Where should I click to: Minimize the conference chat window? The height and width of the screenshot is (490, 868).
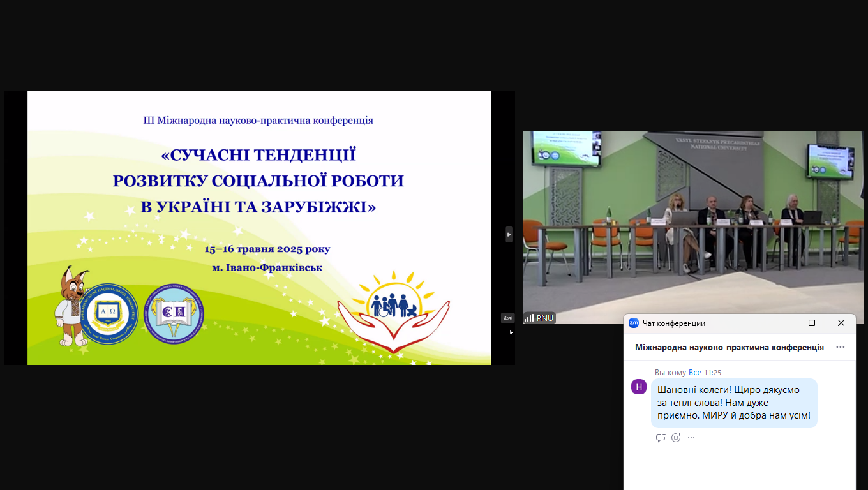click(782, 323)
